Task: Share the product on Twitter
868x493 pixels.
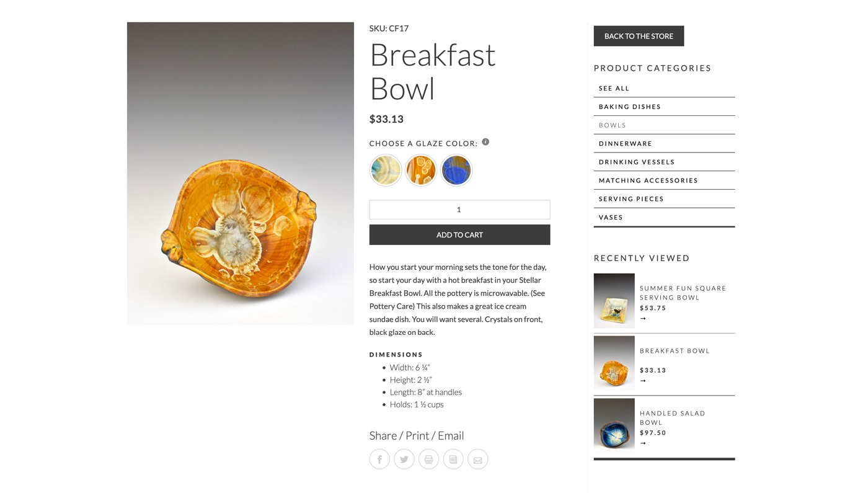Action: (404, 460)
